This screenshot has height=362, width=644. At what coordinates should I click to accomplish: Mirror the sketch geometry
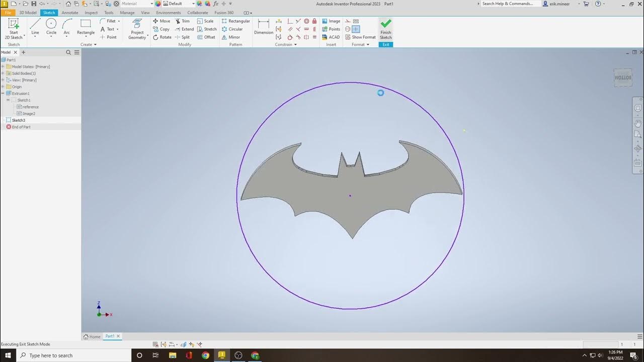click(230, 37)
